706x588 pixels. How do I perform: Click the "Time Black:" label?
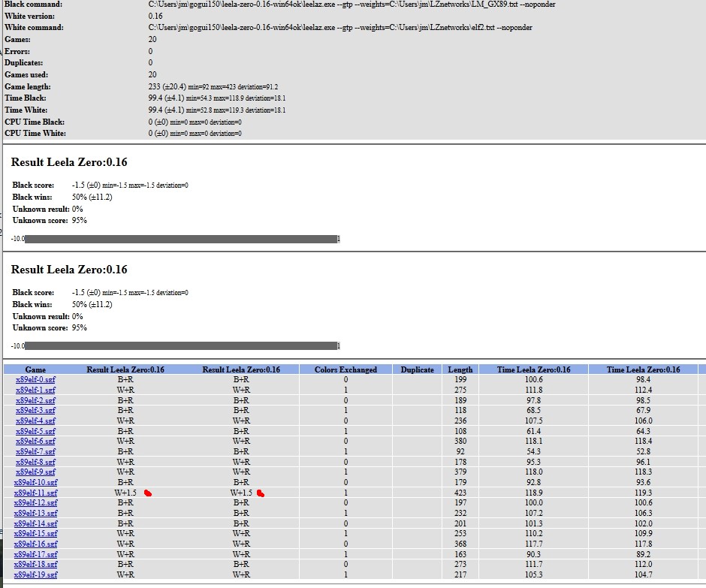[x=26, y=98]
